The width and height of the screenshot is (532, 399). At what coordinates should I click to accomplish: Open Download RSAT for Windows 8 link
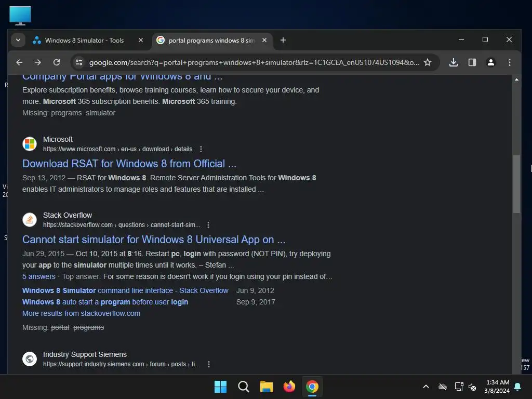coord(129,164)
